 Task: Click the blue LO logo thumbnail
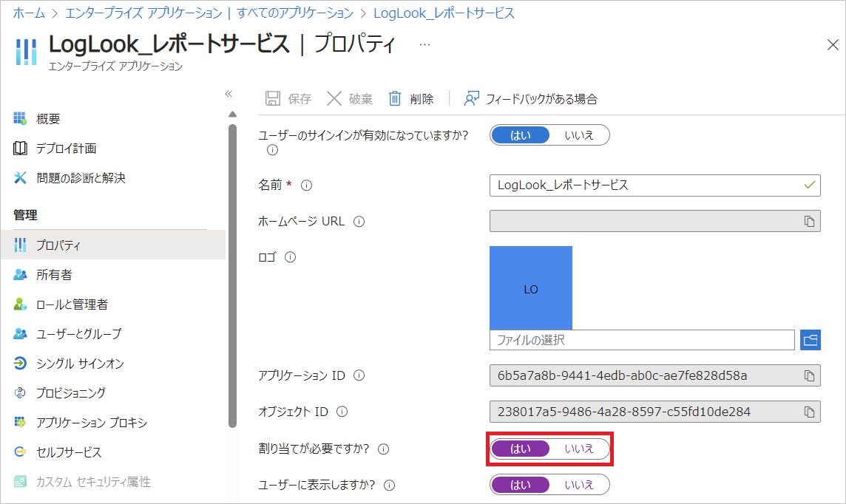(x=531, y=288)
